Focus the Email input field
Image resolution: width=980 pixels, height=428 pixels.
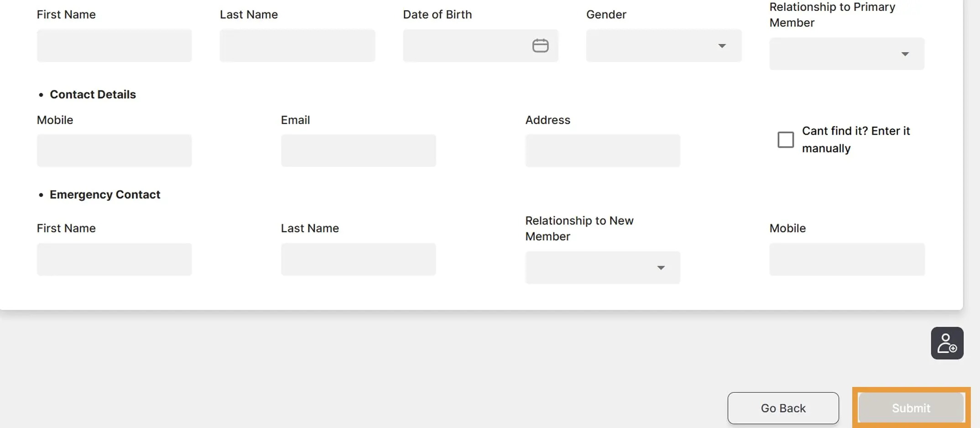(x=358, y=151)
